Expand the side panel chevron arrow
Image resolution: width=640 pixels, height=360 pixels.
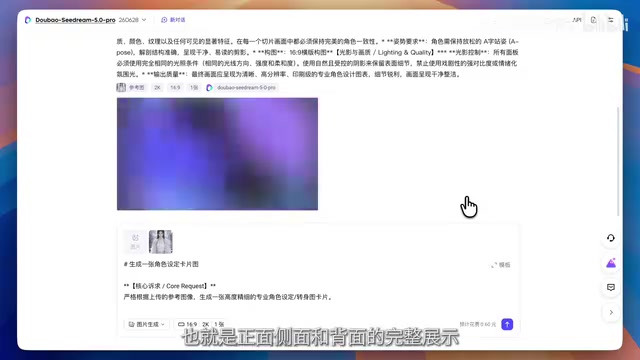[611, 313]
